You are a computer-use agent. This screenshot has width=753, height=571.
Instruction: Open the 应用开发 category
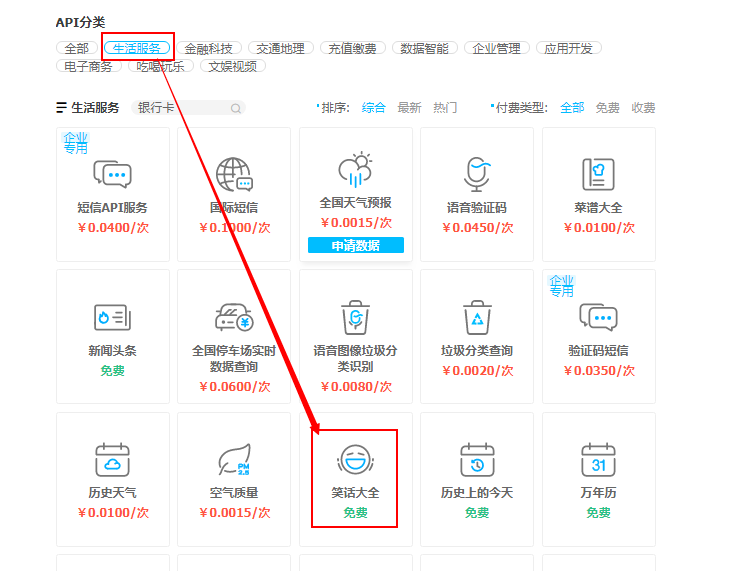coord(569,49)
